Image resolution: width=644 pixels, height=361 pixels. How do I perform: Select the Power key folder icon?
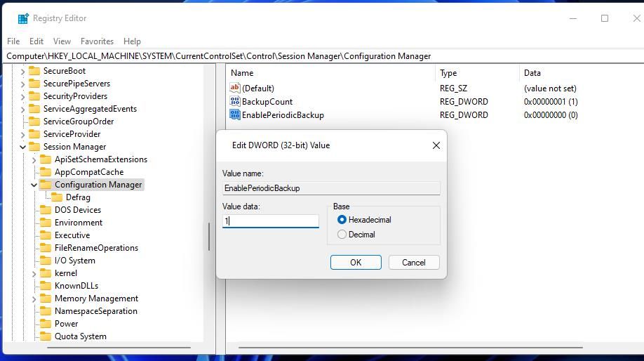click(46, 324)
